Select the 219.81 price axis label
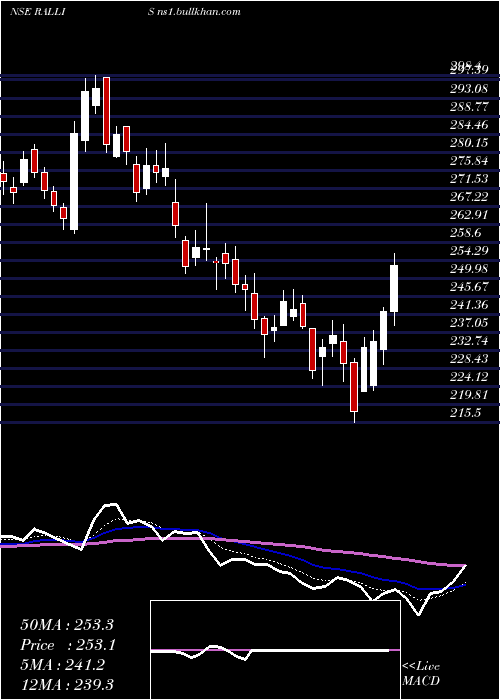The width and height of the screenshot is (500, 700). tap(468, 395)
